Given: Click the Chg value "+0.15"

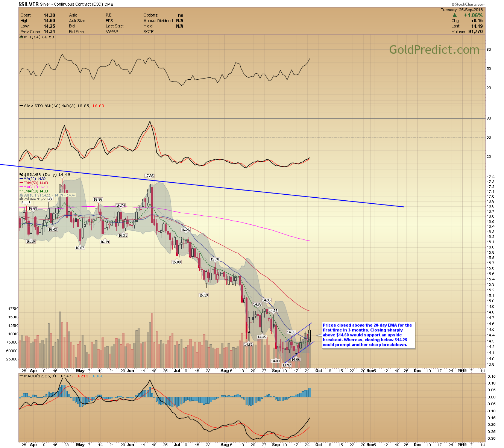Looking at the screenshot, I should click(477, 21).
